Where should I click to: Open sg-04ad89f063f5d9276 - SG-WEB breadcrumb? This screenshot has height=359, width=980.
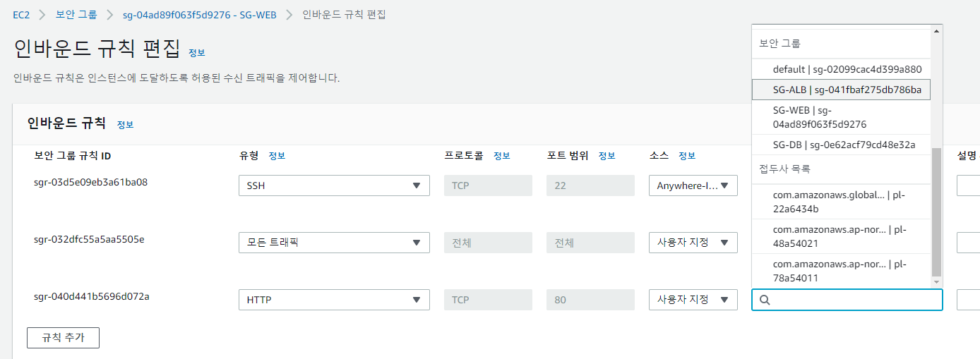[x=200, y=14]
